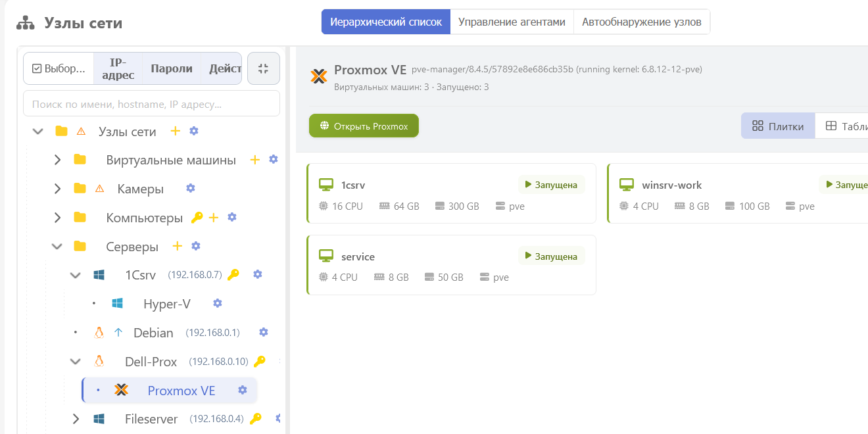Select the Proxmox VE tree item
This screenshot has width=868, height=434.
point(181,391)
